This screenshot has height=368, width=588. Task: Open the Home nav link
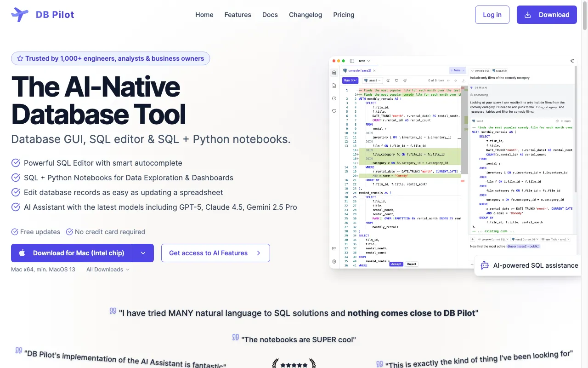coord(204,15)
